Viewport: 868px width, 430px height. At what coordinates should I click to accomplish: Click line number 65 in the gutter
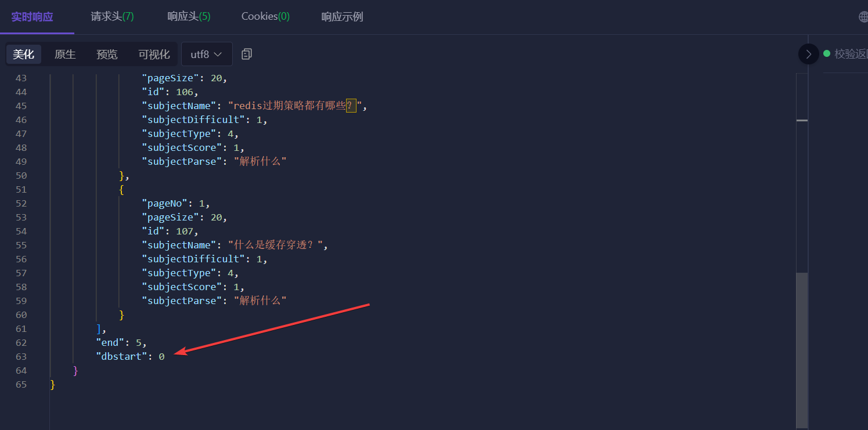(21, 384)
